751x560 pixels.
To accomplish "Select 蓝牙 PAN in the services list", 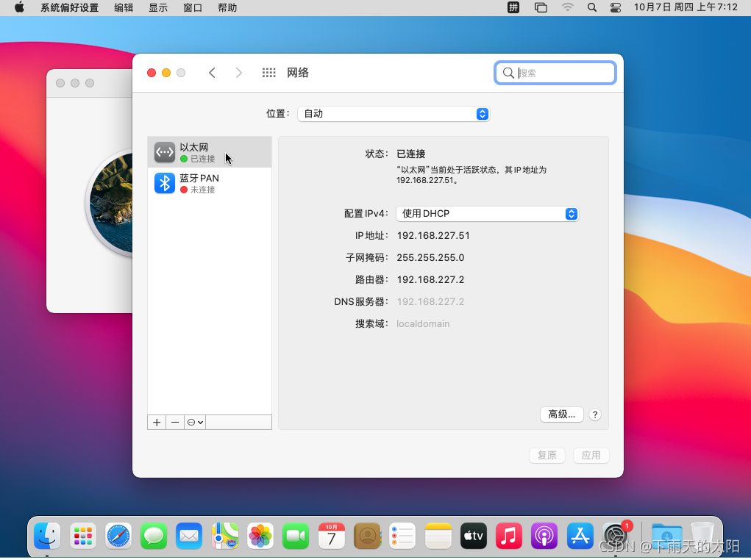I will click(210, 183).
